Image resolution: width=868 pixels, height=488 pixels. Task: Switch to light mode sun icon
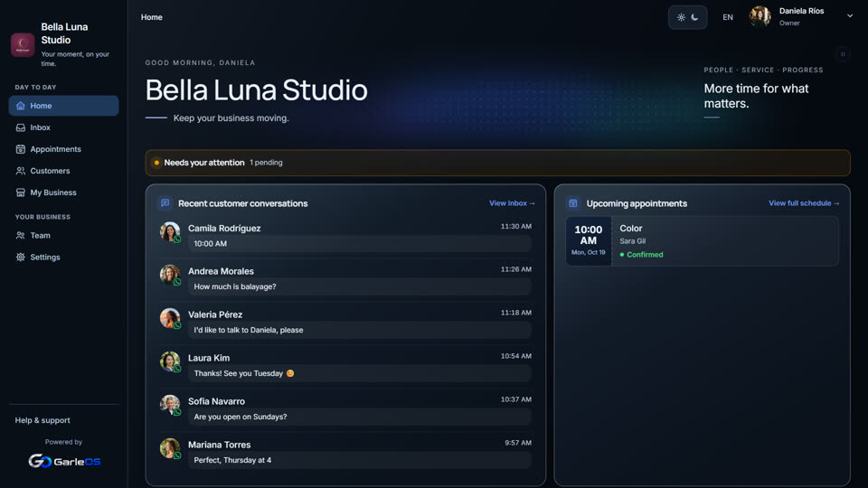(681, 17)
